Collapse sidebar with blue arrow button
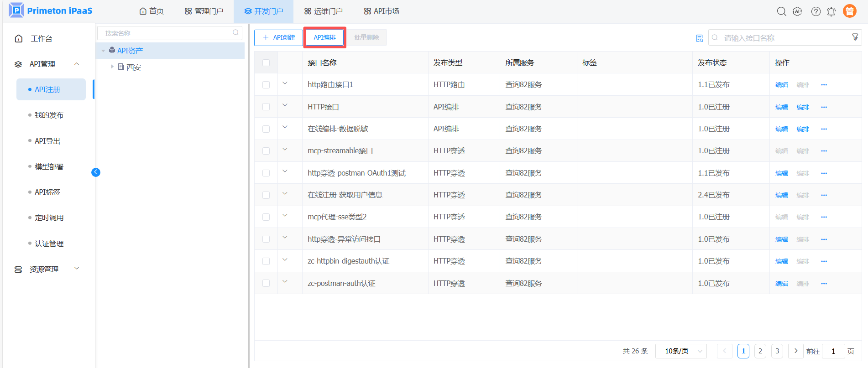This screenshot has width=868, height=368. point(96,172)
